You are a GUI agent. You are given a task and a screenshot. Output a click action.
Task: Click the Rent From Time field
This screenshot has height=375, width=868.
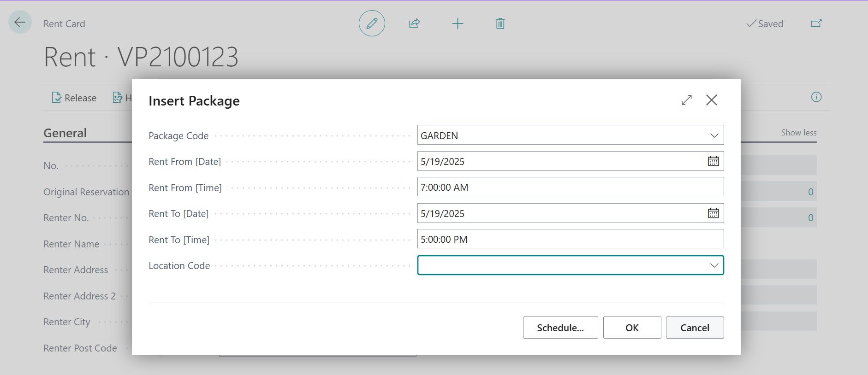570,187
